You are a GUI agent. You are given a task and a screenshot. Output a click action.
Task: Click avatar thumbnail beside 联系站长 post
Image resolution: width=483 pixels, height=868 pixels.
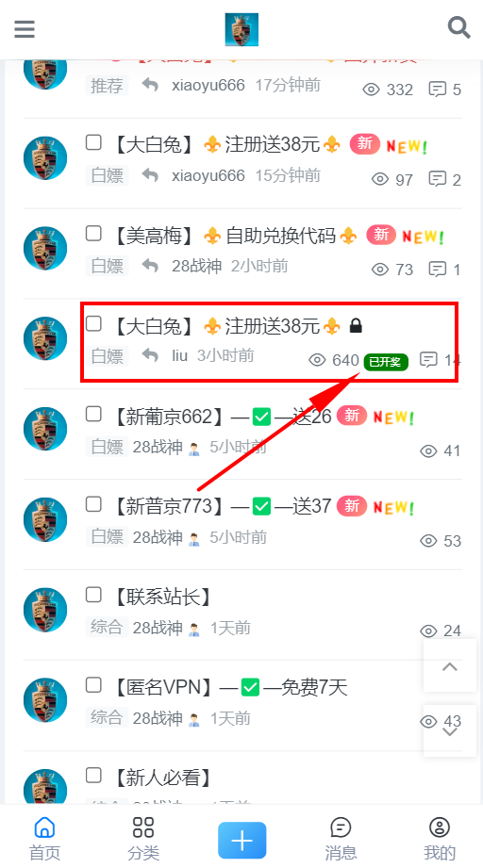click(45, 610)
